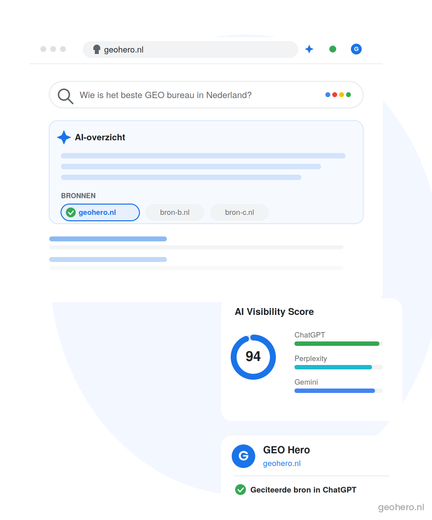Screen dimensions: 432x520
Task: Open the geohero.nl link under GEO Hero
Action: (282, 463)
